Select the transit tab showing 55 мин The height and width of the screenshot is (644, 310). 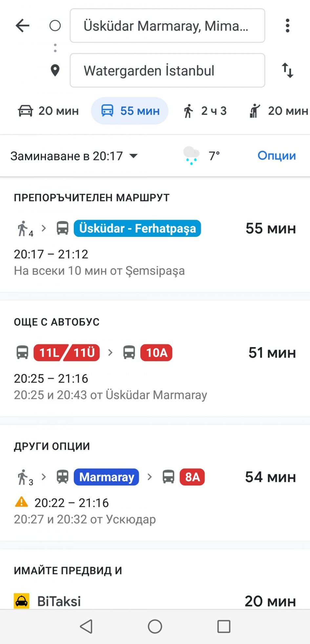coord(130,111)
